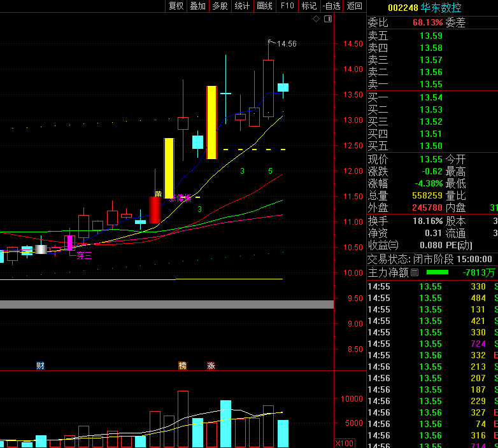Click the gray horizontal bar below chart
498x448 pixels.
(167, 304)
